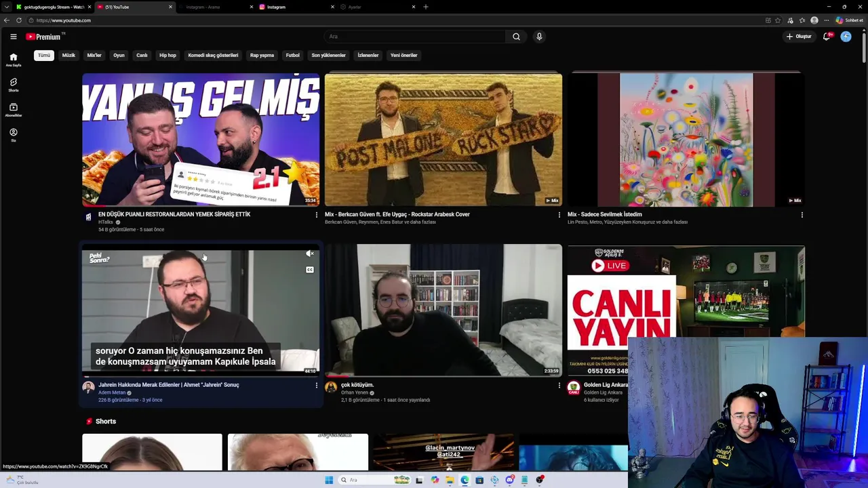Open the Discord taskbar icon
Viewport: 868px width, 488px height.
click(509, 480)
